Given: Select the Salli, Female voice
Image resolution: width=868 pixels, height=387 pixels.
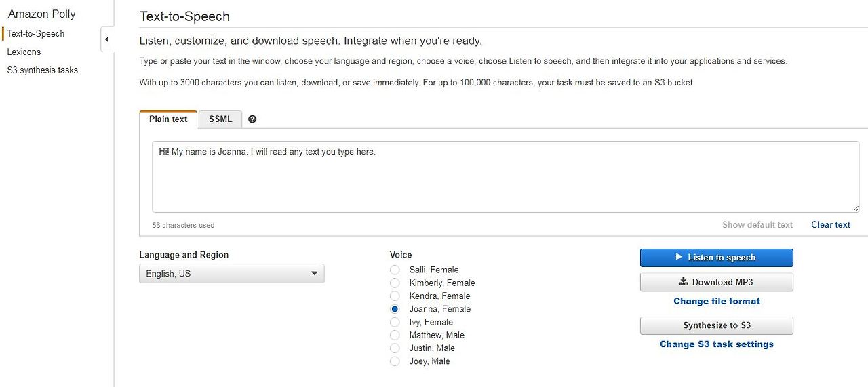Looking at the screenshot, I should tap(395, 270).
